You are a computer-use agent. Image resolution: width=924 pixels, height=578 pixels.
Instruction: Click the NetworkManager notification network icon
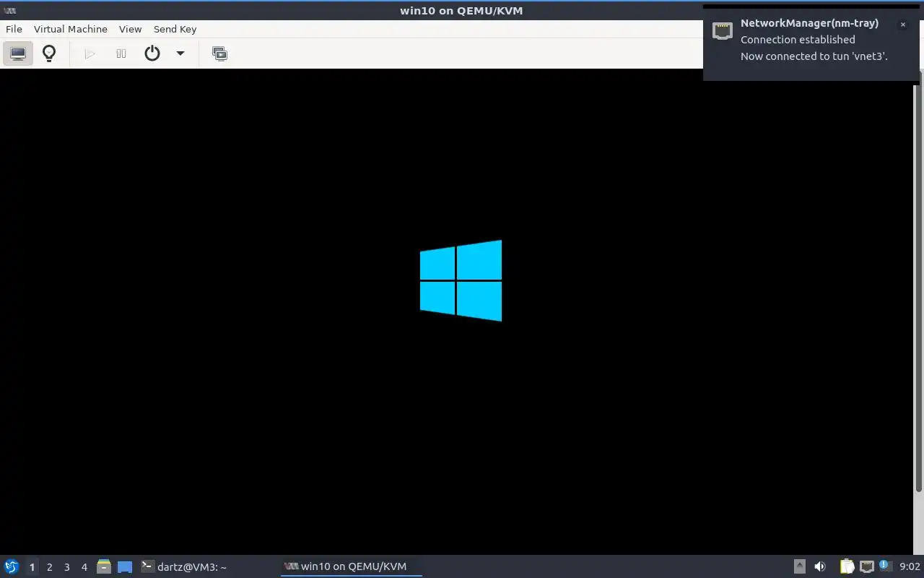click(723, 30)
